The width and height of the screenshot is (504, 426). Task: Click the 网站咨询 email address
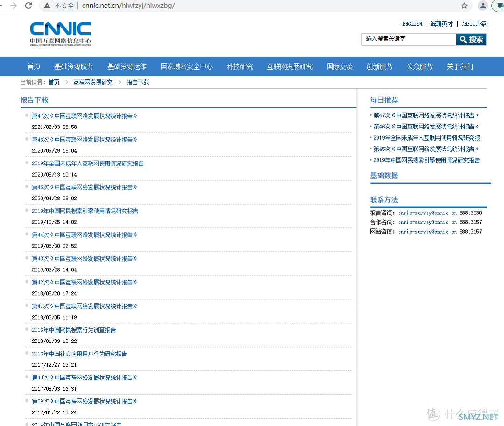pyautogui.click(x=427, y=232)
